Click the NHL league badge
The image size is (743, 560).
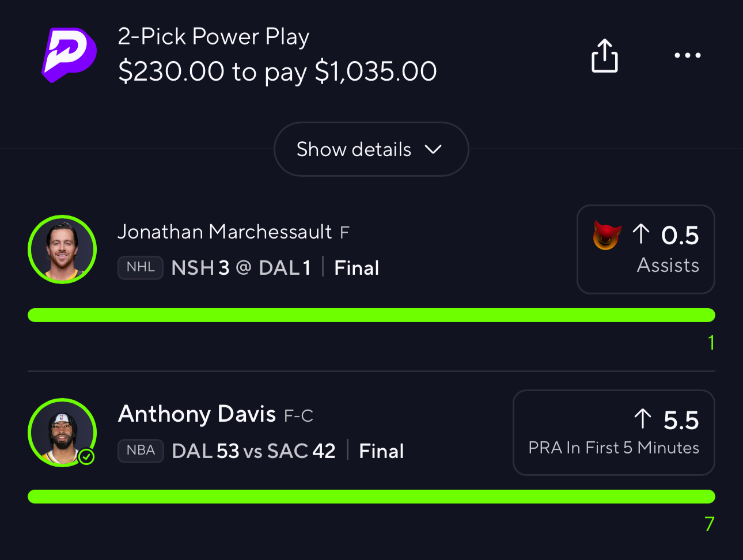pyautogui.click(x=141, y=267)
